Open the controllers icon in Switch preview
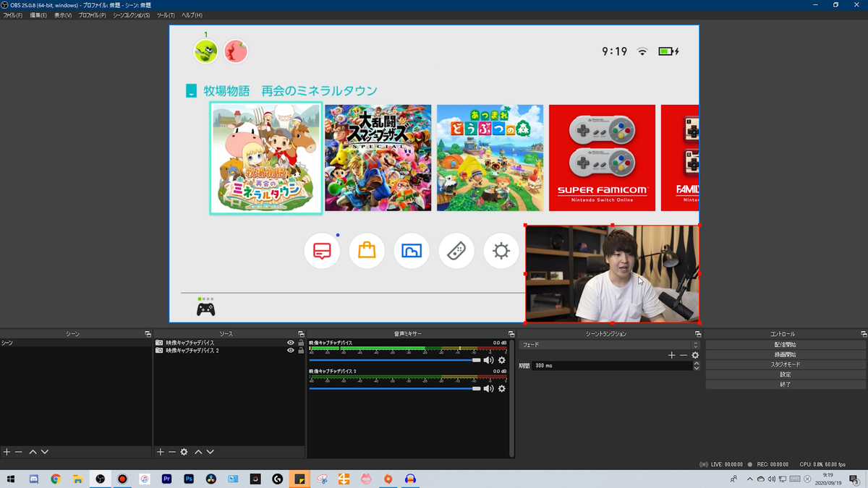868x488 pixels. (456, 252)
